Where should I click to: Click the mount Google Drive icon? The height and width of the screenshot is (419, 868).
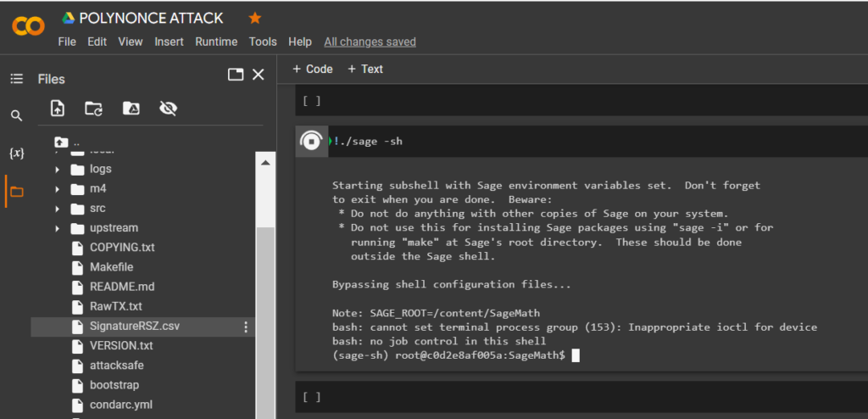click(131, 108)
